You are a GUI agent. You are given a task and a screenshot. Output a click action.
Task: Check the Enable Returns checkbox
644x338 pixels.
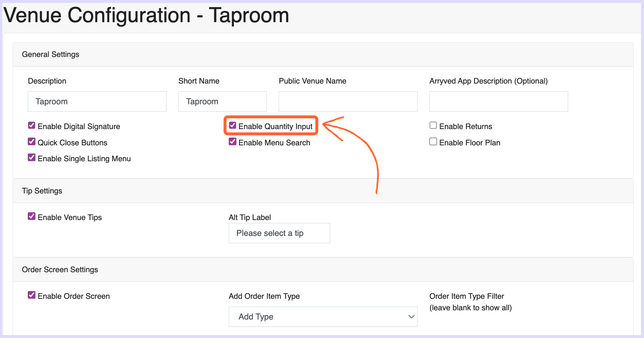(433, 126)
